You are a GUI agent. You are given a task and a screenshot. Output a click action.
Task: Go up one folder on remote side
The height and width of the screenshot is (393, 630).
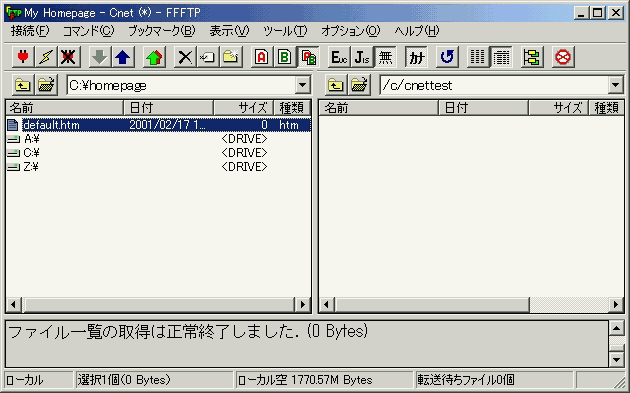(335, 85)
